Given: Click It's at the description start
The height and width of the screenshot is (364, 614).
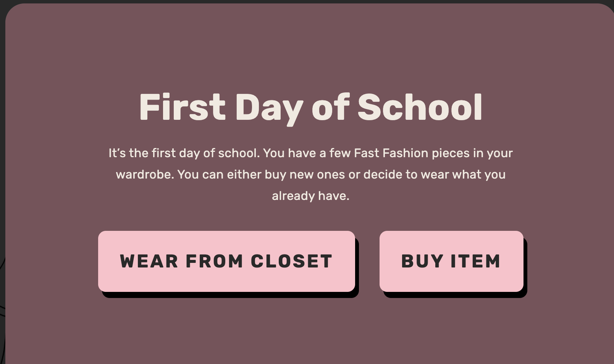Looking at the screenshot, I should tap(117, 153).
